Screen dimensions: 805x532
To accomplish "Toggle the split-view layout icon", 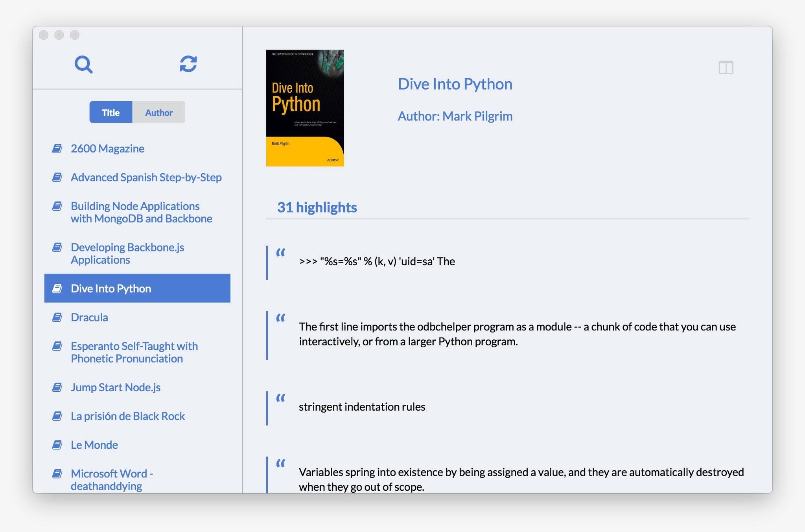I will click(726, 68).
